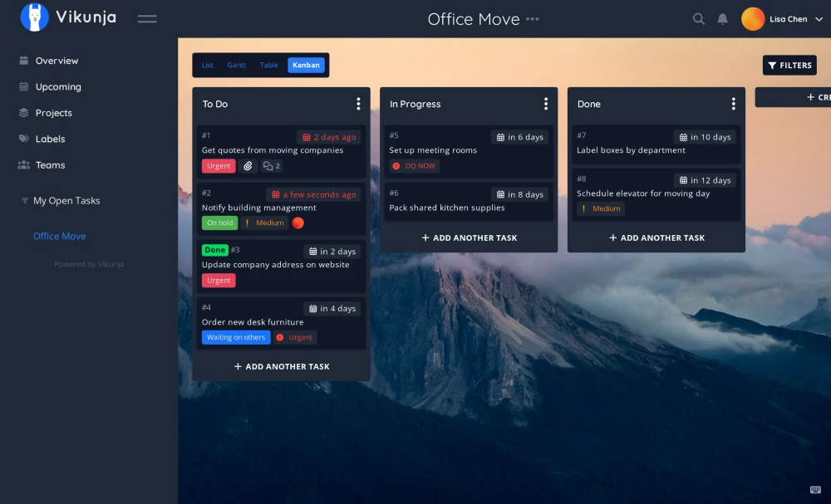Click the orange assignee avatar on task #2

(x=298, y=223)
